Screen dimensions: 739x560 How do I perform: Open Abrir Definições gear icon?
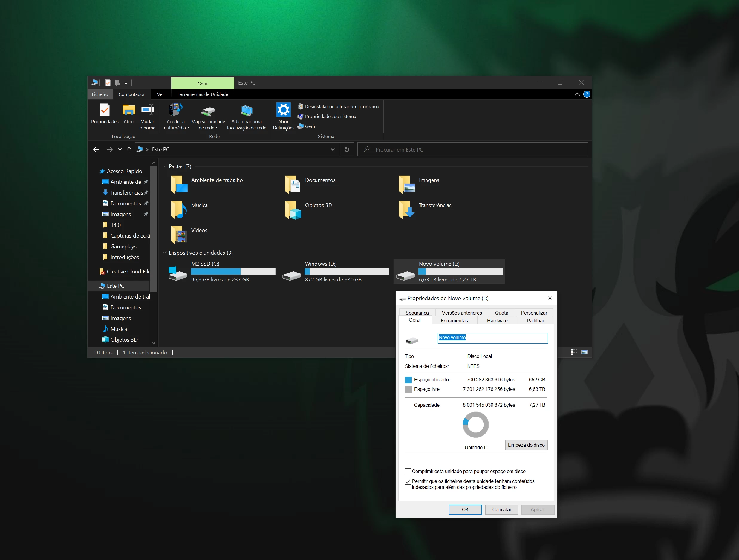(x=283, y=110)
